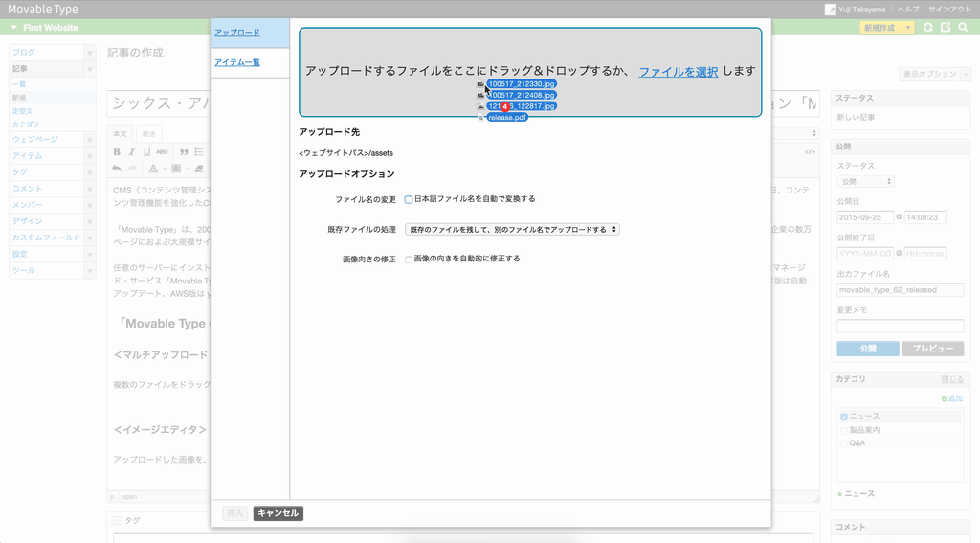Viewport: 980px width, 543px height.
Task: Expand the 新規作成 dropdown arrow
Action: [908, 28]
